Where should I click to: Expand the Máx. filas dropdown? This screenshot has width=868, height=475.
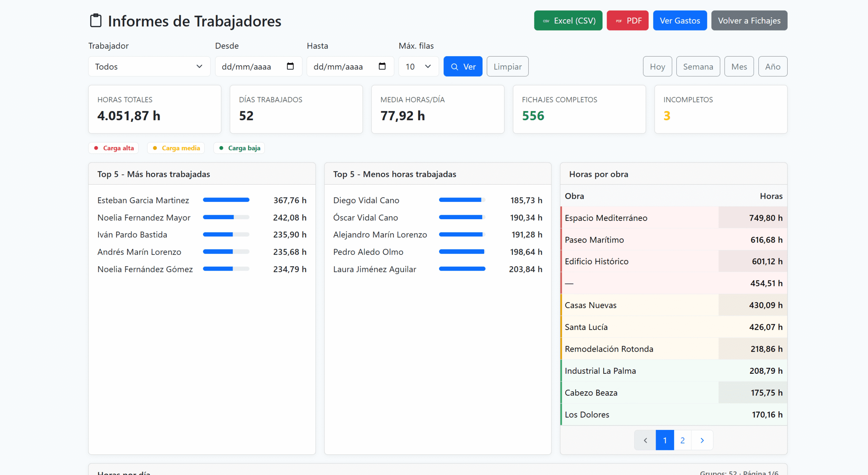point(418,66)
